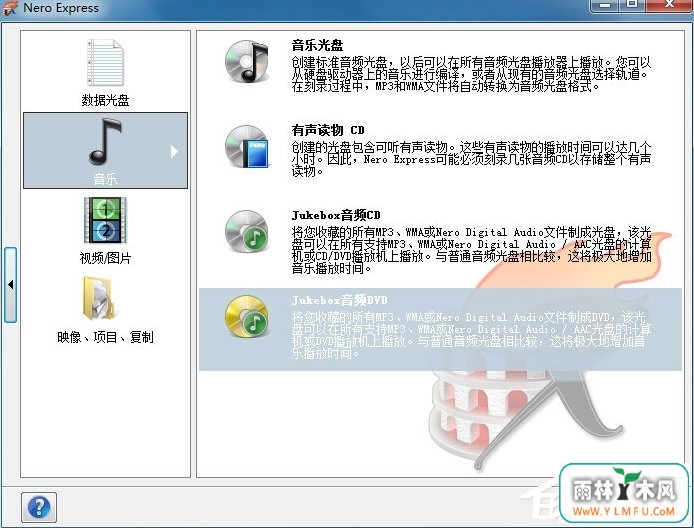The height and width of the screenshot is (528, 694).
Task: Choose the Jukebox音频DVD heading
Action: click(339, 300)
